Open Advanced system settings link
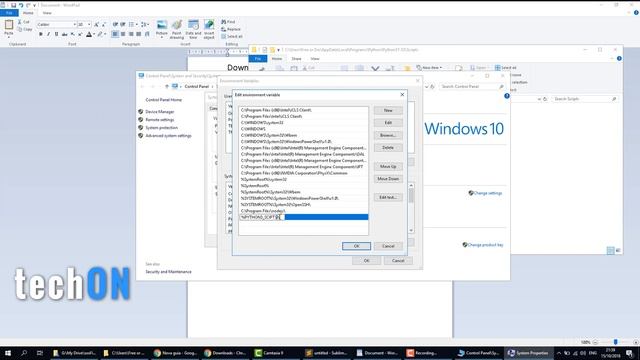The image size is (640, 360). [168, 136]
